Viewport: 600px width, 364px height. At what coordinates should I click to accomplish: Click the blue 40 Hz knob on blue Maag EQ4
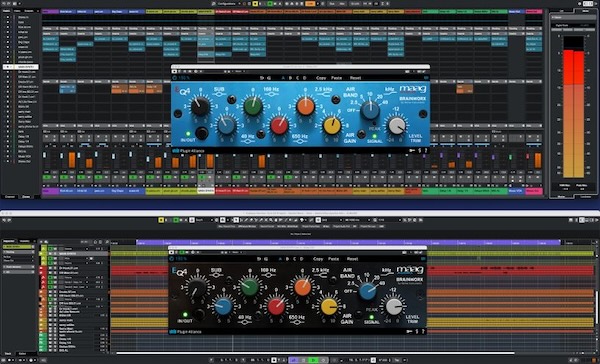tap(226, 125)
